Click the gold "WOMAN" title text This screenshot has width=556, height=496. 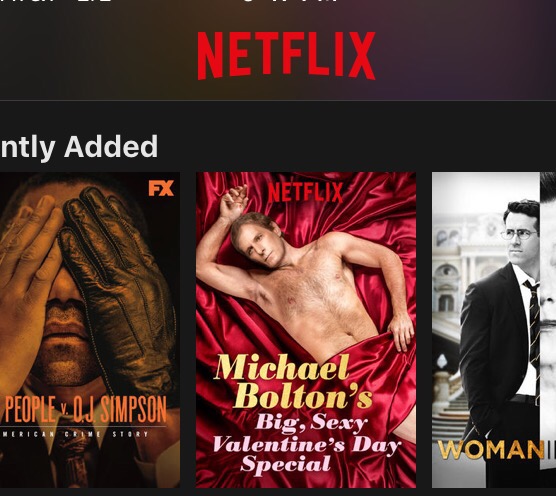[x=491, y=450]
